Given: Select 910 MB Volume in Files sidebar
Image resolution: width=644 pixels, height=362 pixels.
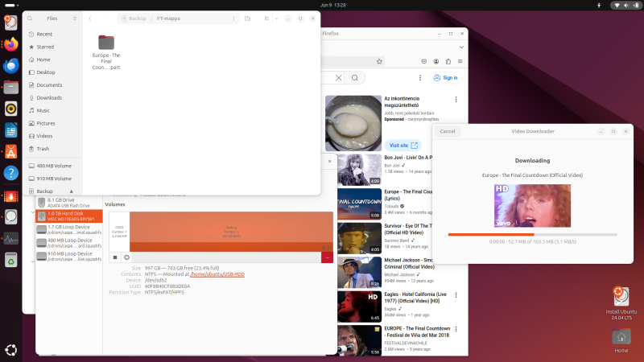Looking at the screenshot, I should tap(52, 179).
